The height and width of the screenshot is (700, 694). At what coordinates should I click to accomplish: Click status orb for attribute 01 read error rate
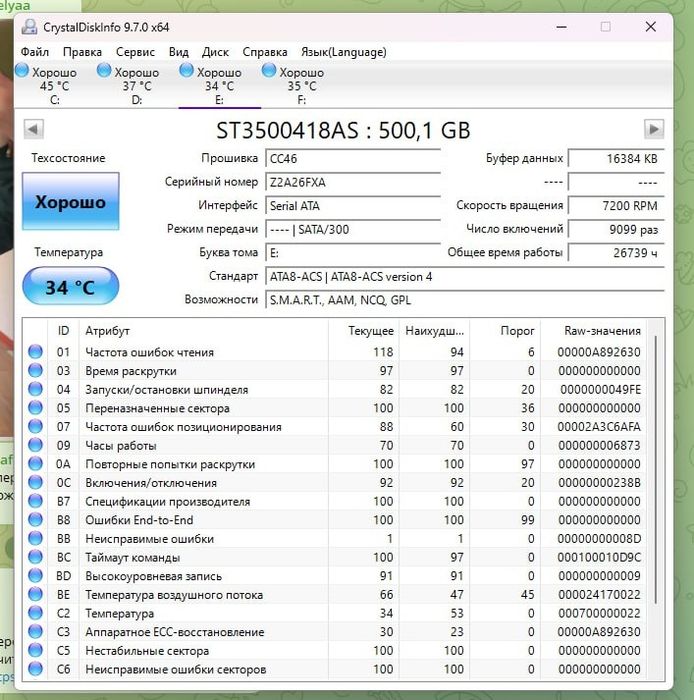tap(35, 352)
